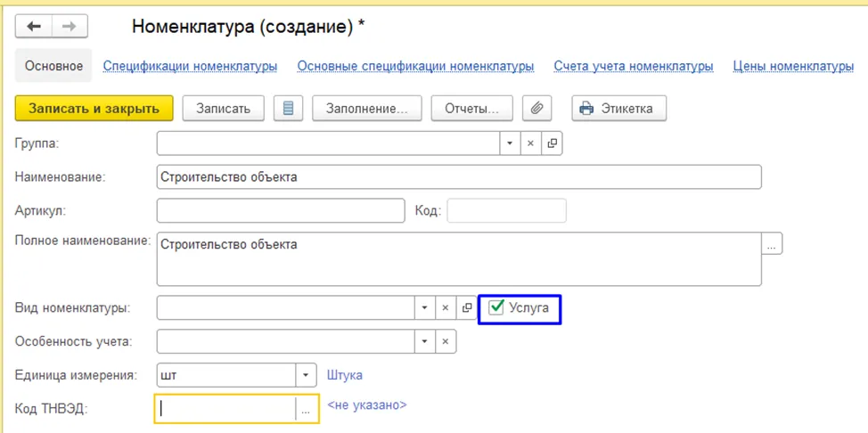Open the Отчеты... menu button
This screenshot has height=433, width=868.
[471, 108]
